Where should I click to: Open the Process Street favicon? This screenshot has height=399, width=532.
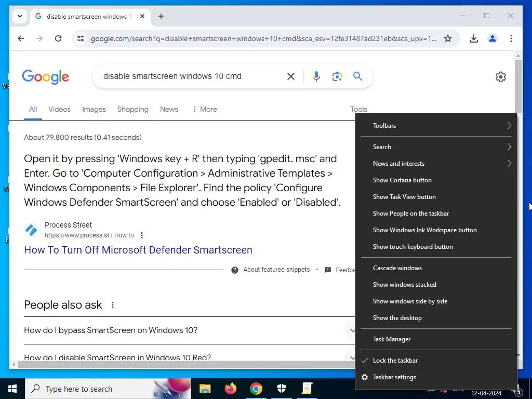[x=31, y=230]
